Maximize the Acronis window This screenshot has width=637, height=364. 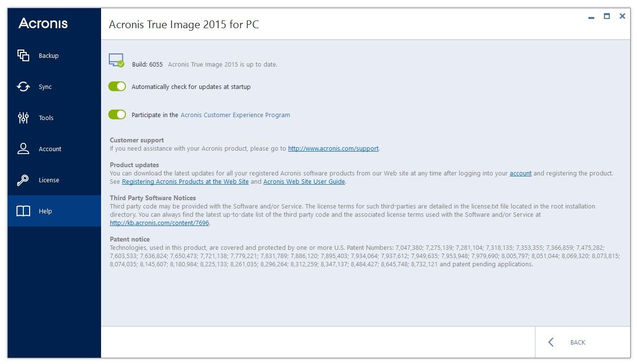point(607,16)
